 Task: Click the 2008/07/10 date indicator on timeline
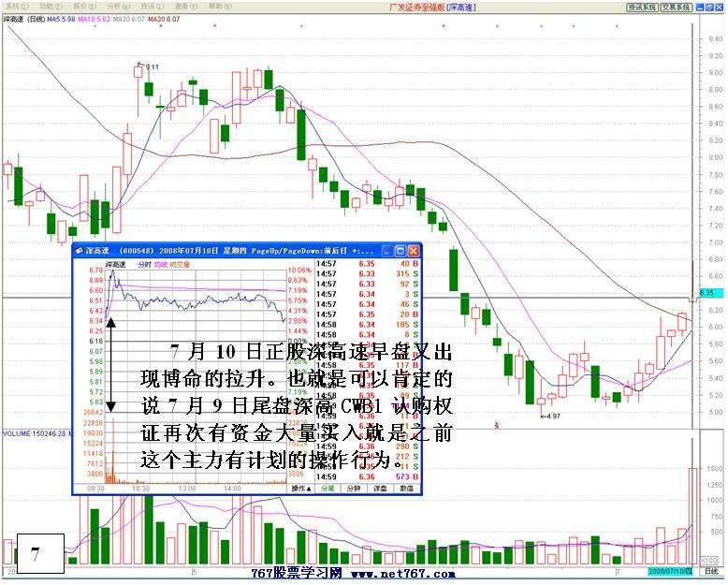pyautogui.click(x=670, y=570)
